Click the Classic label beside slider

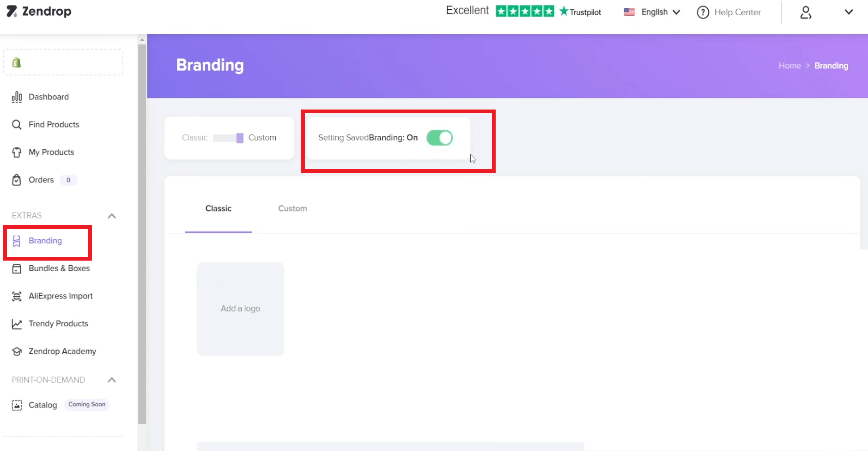[194, 138]
